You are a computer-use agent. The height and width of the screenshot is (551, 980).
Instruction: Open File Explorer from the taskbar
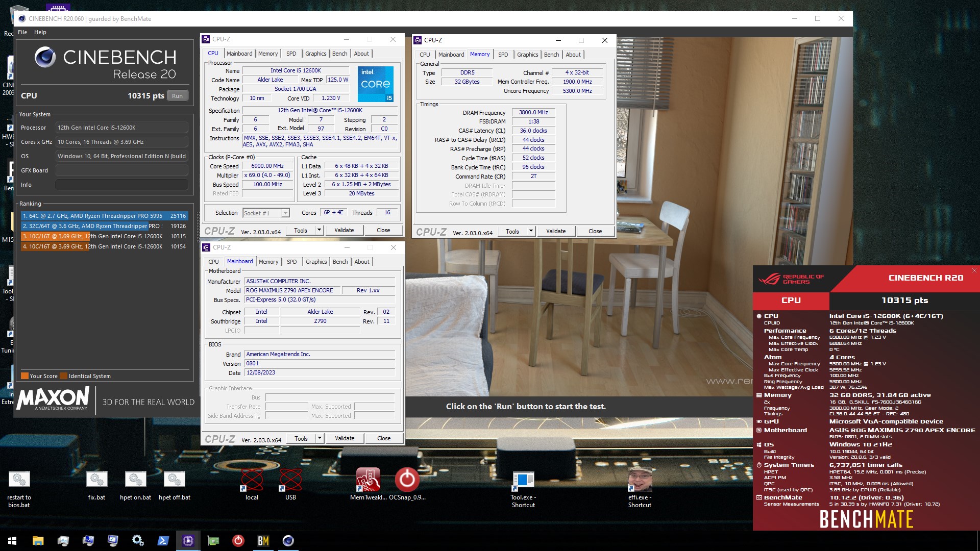click(x=38, y=541)
